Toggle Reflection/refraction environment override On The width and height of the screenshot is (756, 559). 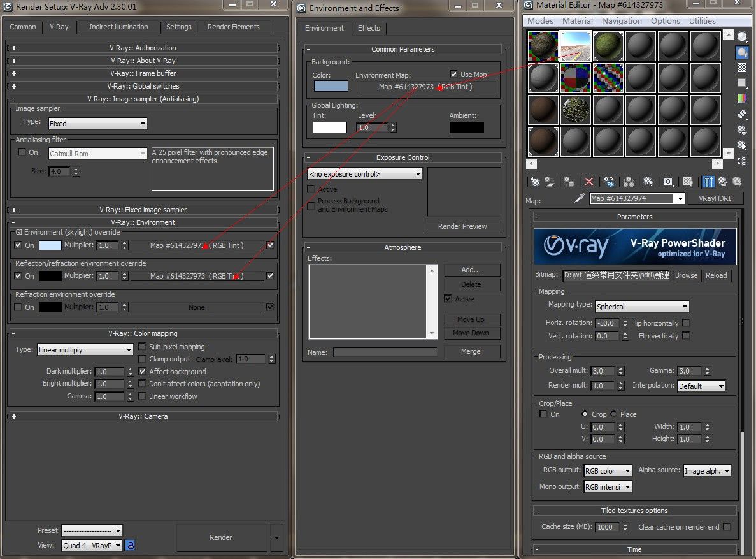click(x=18, y=275)
